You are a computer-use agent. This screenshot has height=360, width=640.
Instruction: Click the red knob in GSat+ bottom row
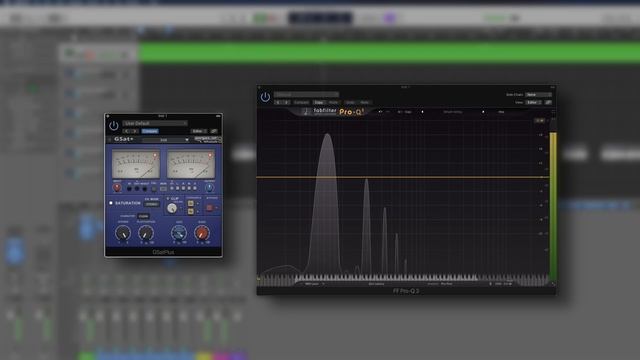tap(202, 233)
